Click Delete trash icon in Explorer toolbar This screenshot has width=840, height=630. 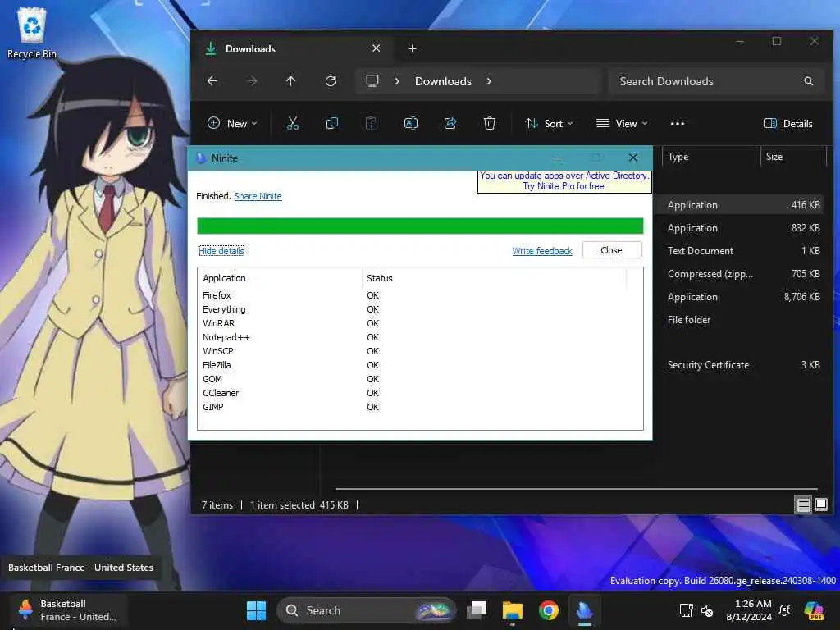tap(490, 123)
